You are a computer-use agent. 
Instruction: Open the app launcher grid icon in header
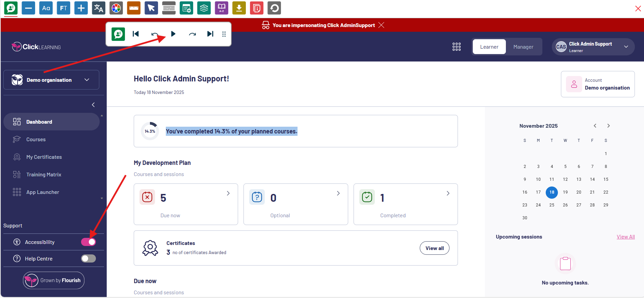tap(457, 47)
